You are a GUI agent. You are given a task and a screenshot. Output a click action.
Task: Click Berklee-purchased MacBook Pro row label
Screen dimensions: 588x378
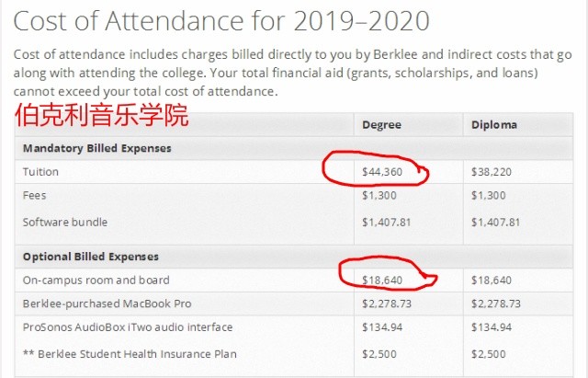tap(107, 304)
